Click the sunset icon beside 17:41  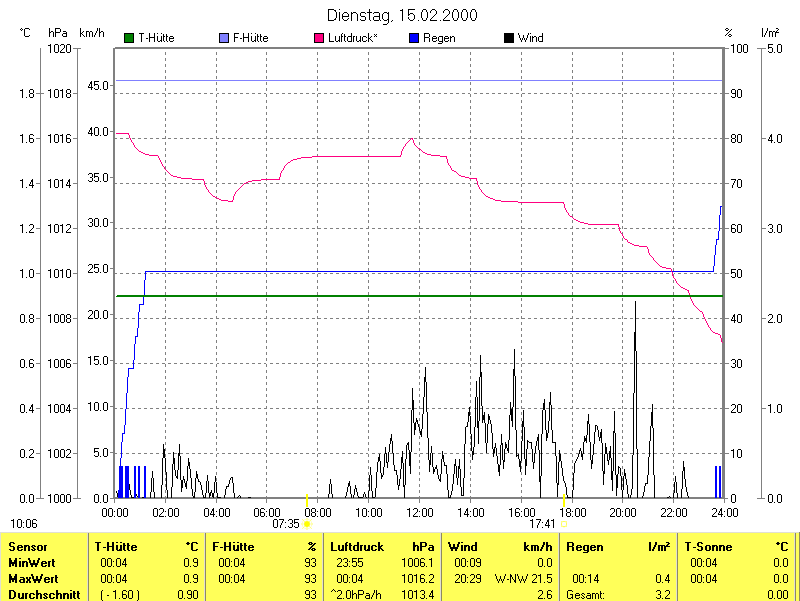[565, 523]
